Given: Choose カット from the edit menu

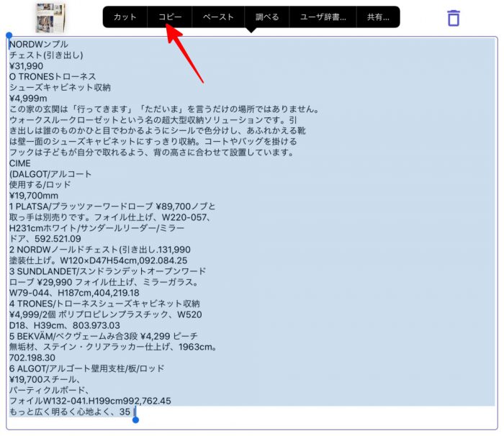Looking at the screenshot, I should tap(125, 17).
